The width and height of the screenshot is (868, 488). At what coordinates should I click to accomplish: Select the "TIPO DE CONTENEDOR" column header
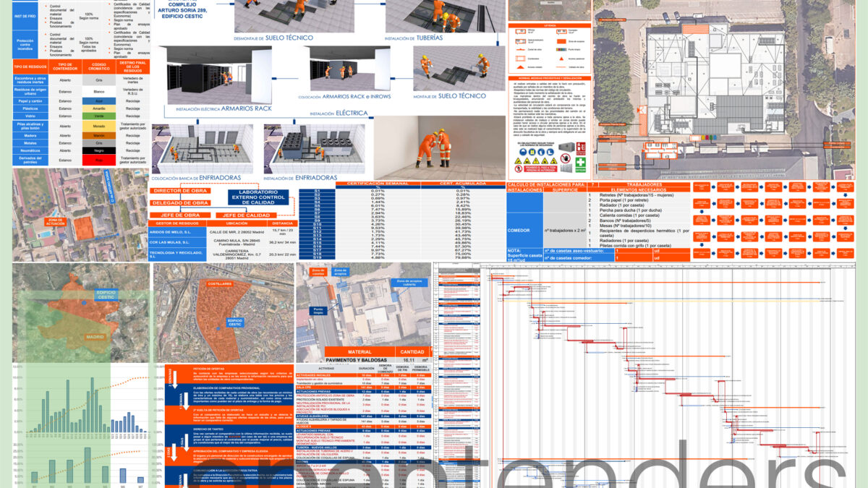[x=66, y=67]
